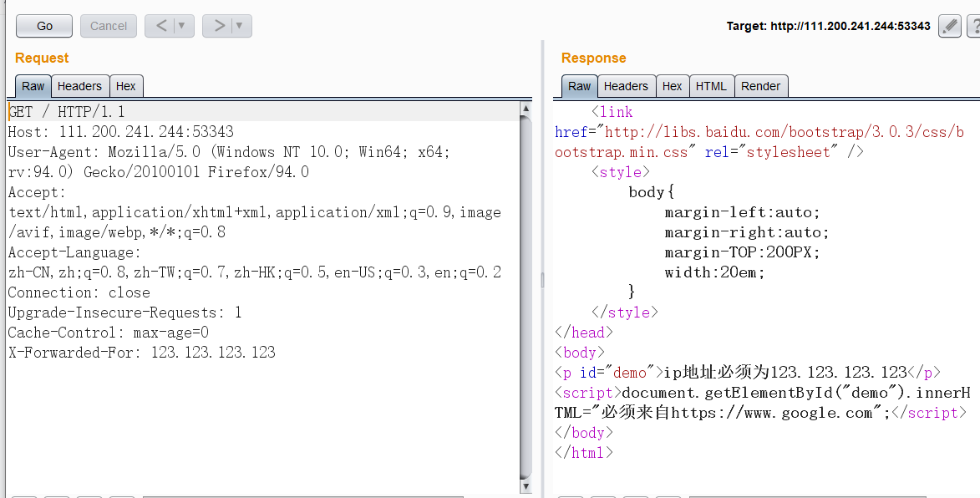
Task: Open the response Hex view
Action: (673, 85)
